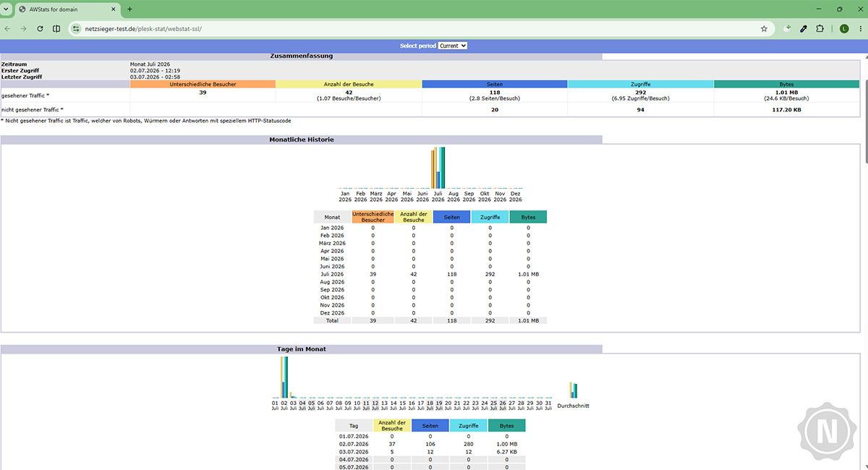Screen dimensions: 868x470
Task: Go back using the browser back arrow
Action: click(7, 29)
